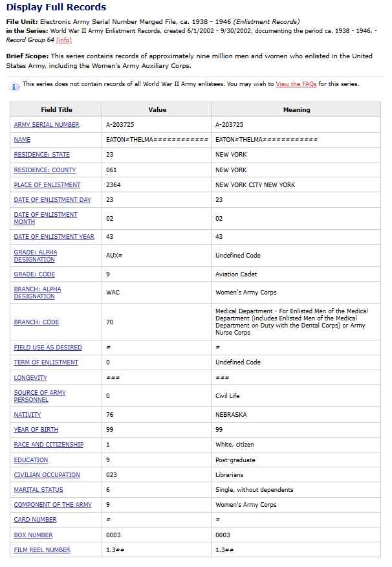Open ARMY SERIAL NUMBER field title link
Screen dimensions: 392x567
click(47, 125)
